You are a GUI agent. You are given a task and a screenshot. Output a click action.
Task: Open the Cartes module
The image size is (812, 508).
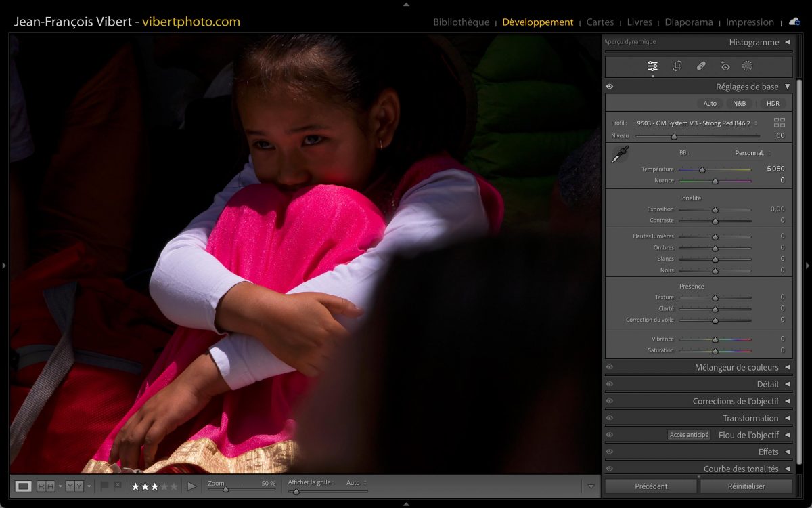point(600,22)
